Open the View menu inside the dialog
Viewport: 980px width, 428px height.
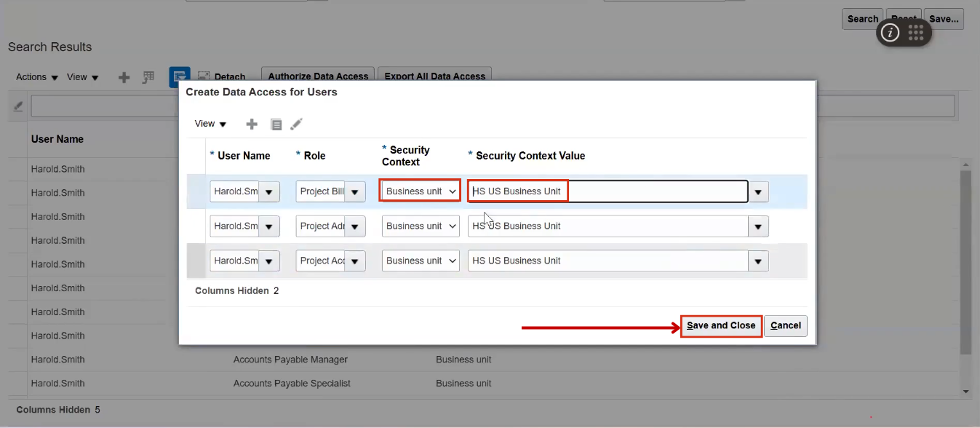(209, 124)
